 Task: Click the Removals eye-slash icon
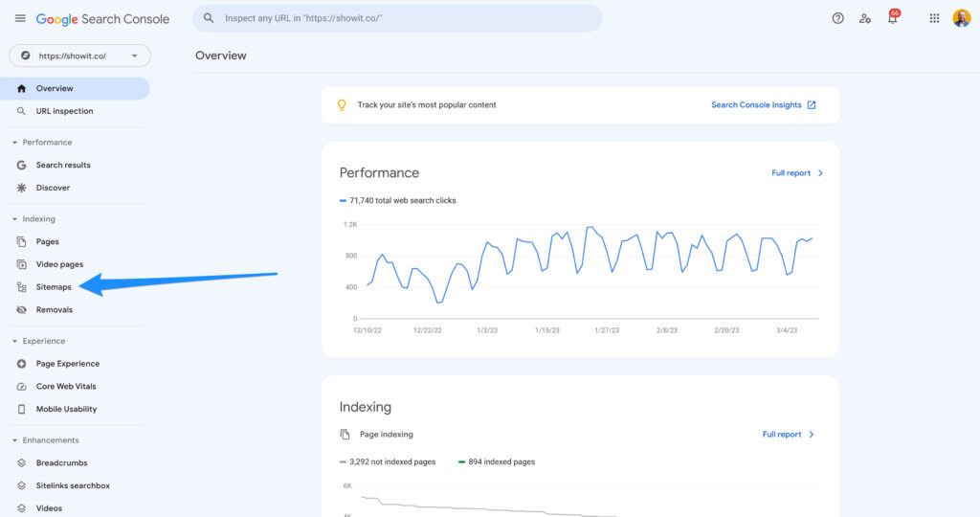pyautogui.click(x=22, y=310)
